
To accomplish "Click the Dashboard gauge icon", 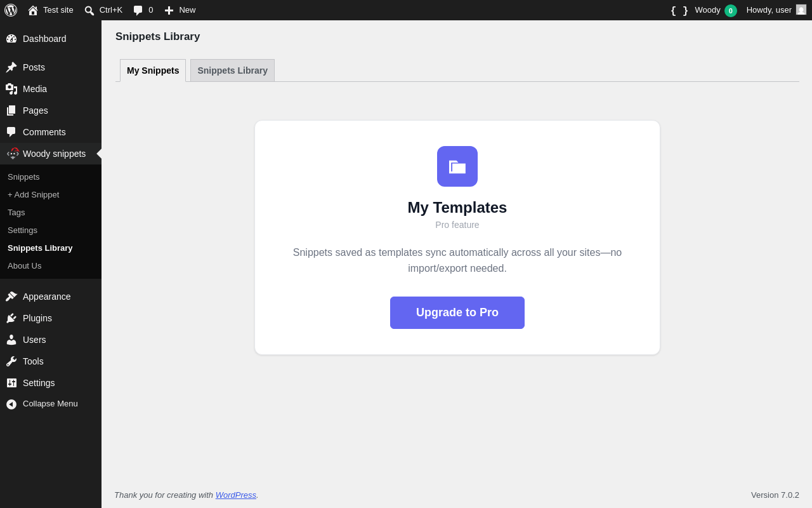I will (x=11, y=39).
